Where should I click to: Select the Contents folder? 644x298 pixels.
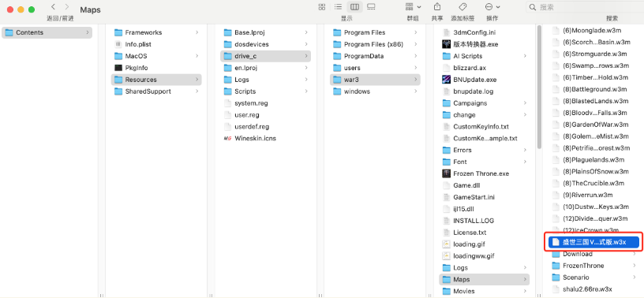click(x=47, y=32)
